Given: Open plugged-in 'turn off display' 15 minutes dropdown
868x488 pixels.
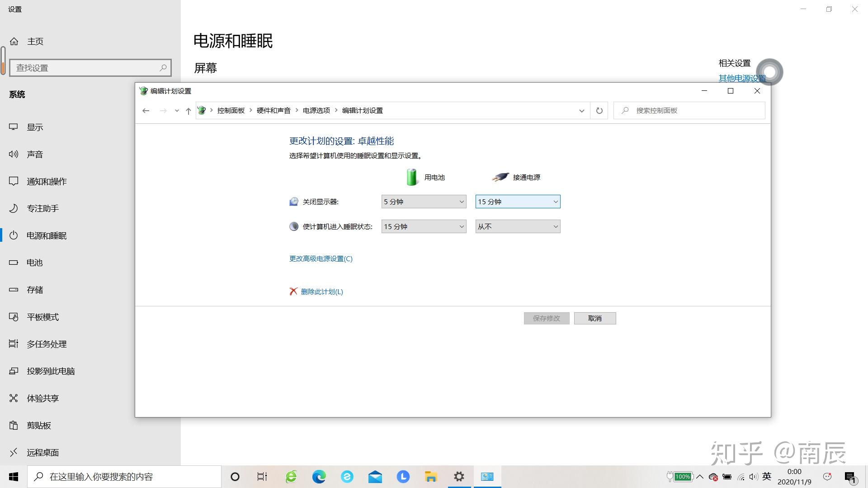Looking at the screenshot, I should pyautogui.click(x=518, y=202).
